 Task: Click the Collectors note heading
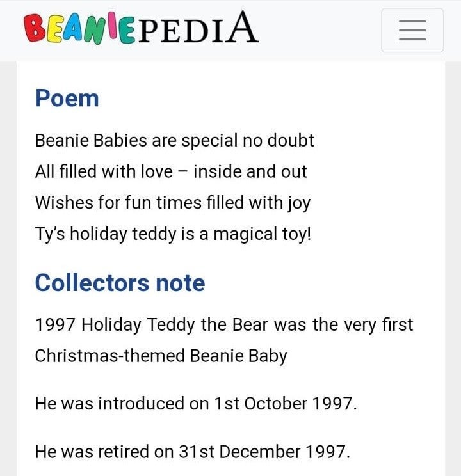(120, 283)
